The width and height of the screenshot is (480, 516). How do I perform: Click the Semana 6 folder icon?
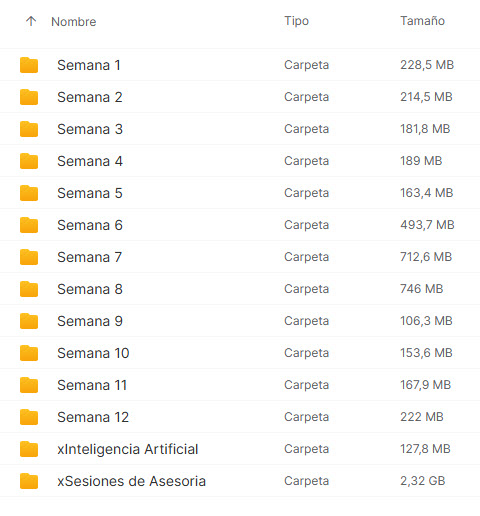click(29, 225)
